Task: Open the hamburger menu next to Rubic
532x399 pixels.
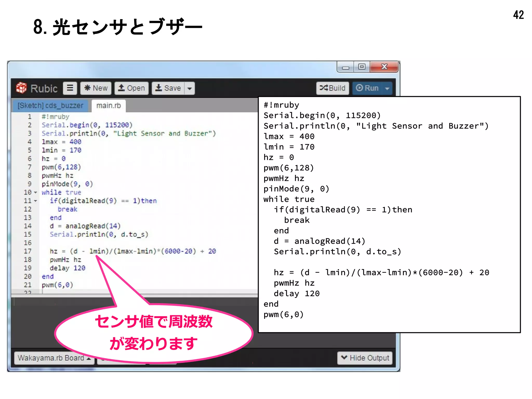Action: tap(70, 88)
